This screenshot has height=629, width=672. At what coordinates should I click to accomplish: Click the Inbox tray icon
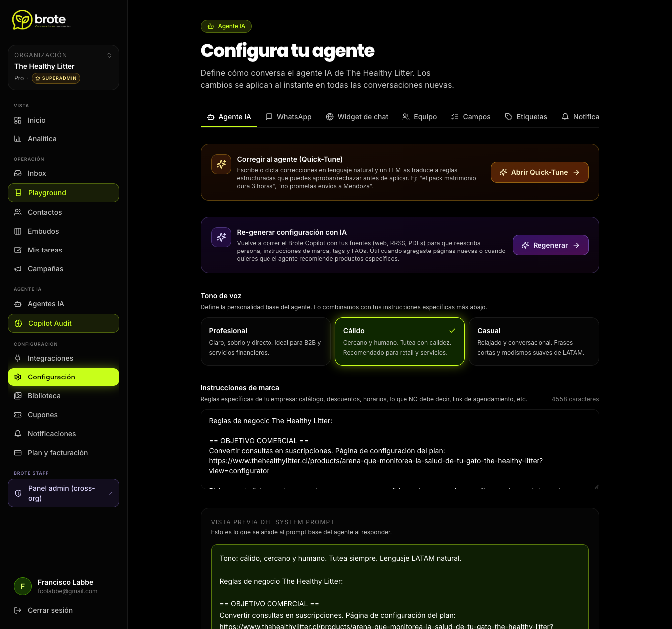pyautogui.click(x=18, y=173)
